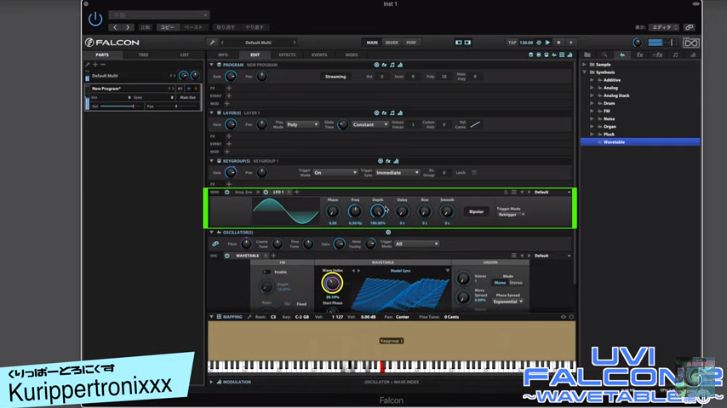Expand the MODULATION section
The height and width of the screenshot is (408, 727).
pyautogui.click(x=211, y=382)
